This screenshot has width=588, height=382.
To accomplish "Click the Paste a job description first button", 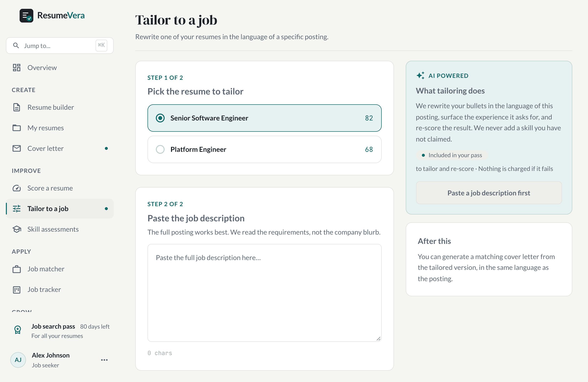I will [489, 193].
